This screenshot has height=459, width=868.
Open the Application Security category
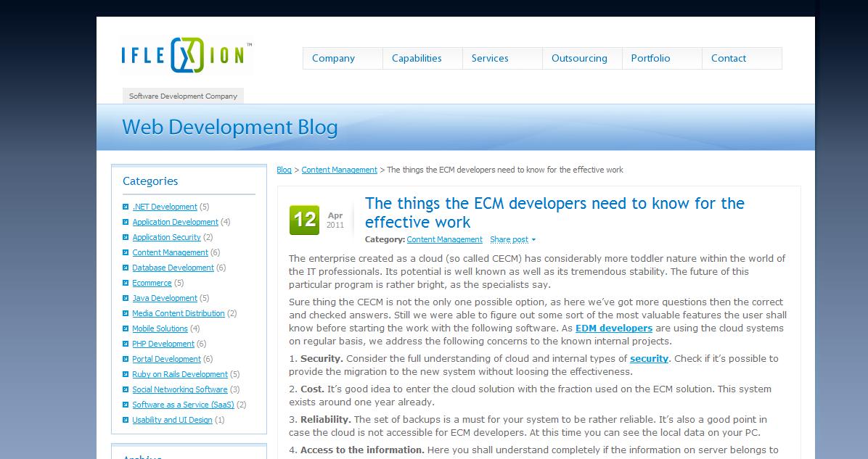[x=166, y=237]
